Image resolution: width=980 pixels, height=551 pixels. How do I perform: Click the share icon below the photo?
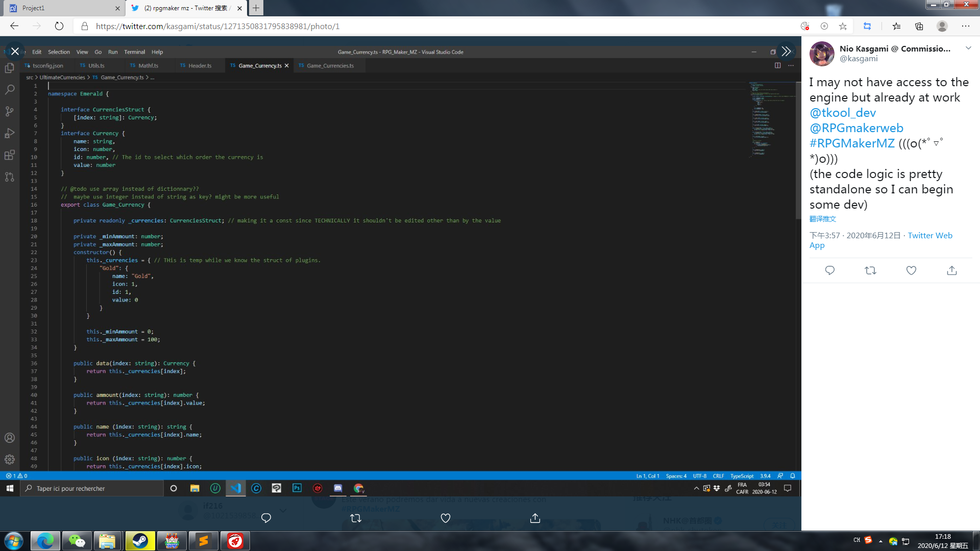click(x=535, y=518)
